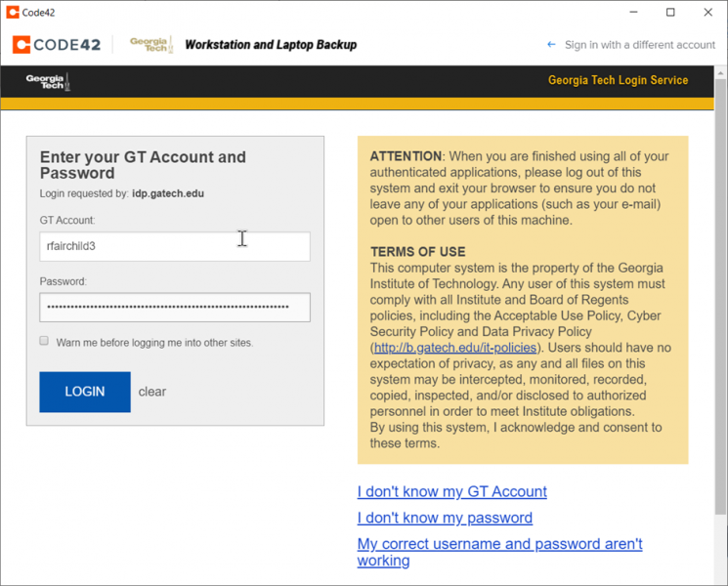The height and width of the screenshot is (586, 728).
Task: Click the scrollbar up arrow
Action: pyautogui.click(x=720, y=72)
